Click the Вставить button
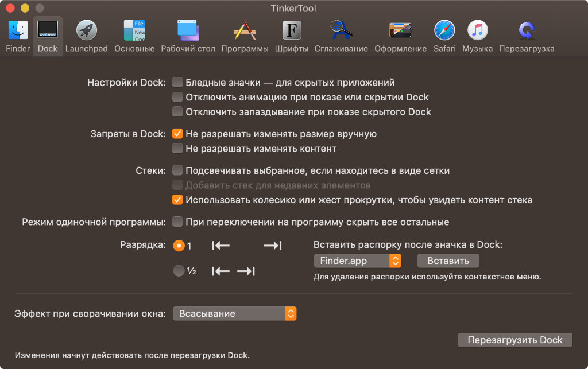Viewport: 588px width, 369px height. (x=448, y=261)
